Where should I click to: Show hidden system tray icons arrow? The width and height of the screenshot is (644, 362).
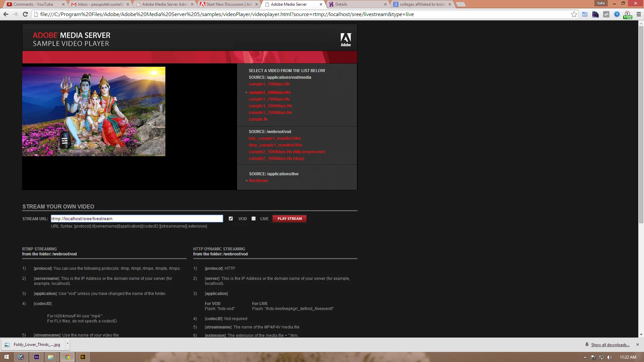585,357
